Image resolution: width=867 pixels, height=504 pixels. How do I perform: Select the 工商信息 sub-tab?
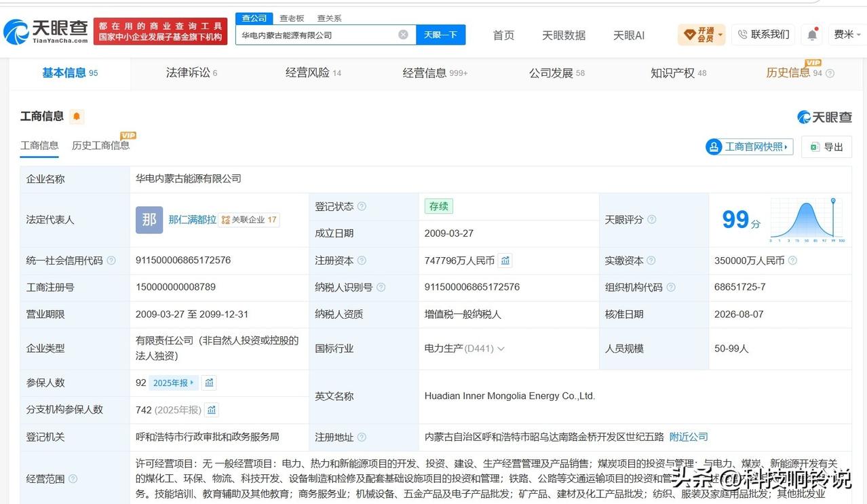pos(39,146)
